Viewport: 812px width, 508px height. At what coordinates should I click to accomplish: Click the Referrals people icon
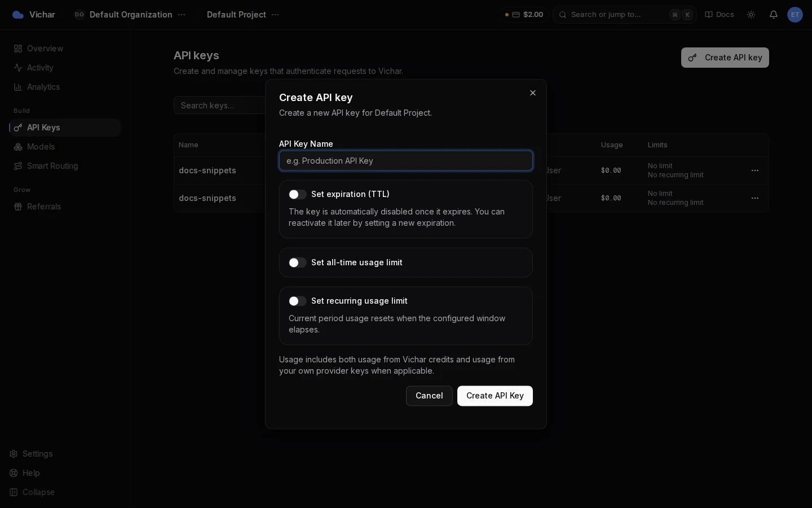point(18,207)
